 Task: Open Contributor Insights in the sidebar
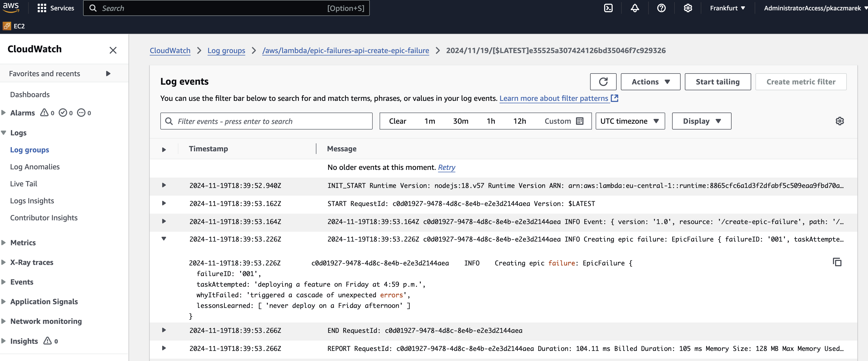pos(44,217)
